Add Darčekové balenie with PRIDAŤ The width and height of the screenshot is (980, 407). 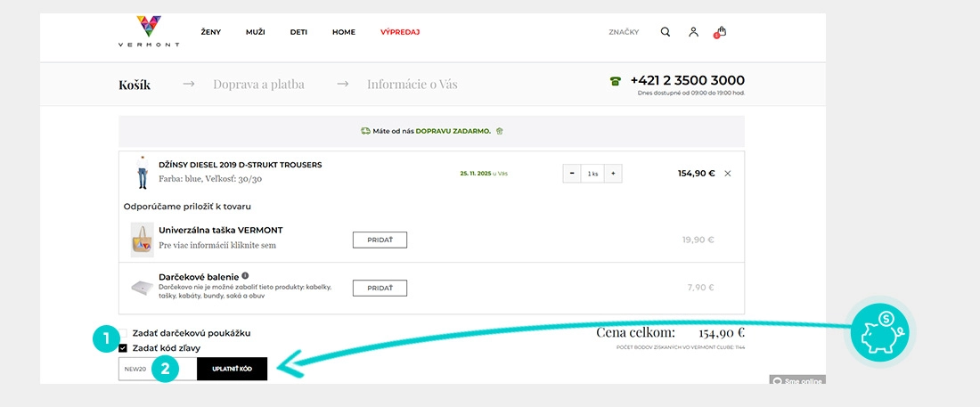coord(380,288)
